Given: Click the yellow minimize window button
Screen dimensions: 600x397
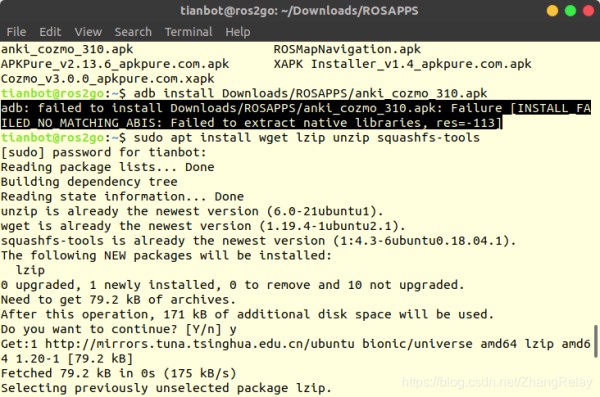Looking at the screenshot, I should click(x=552, y=11).
